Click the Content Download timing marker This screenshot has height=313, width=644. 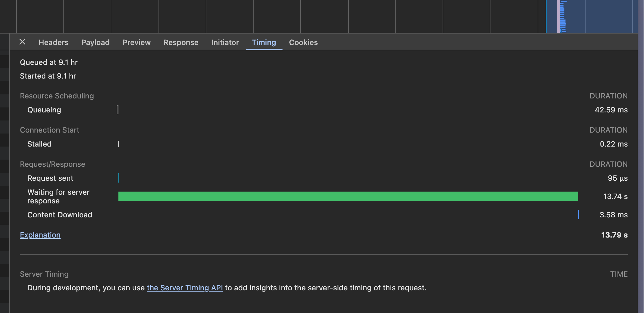578,215
